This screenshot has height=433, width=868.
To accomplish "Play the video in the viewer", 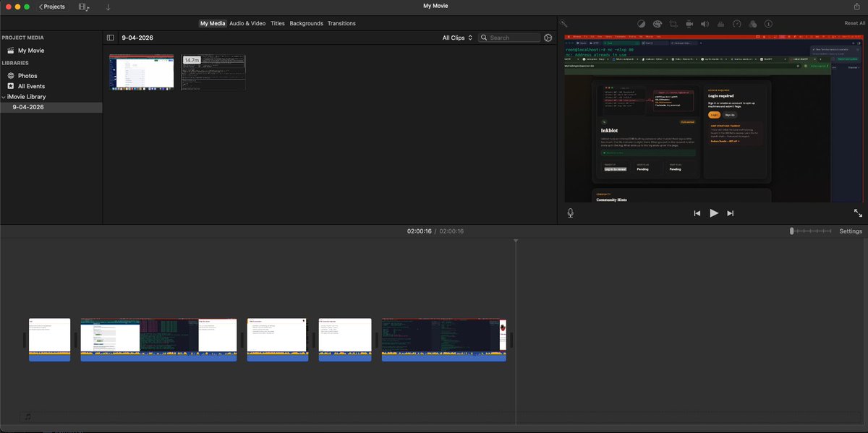I will pos(714,213).
